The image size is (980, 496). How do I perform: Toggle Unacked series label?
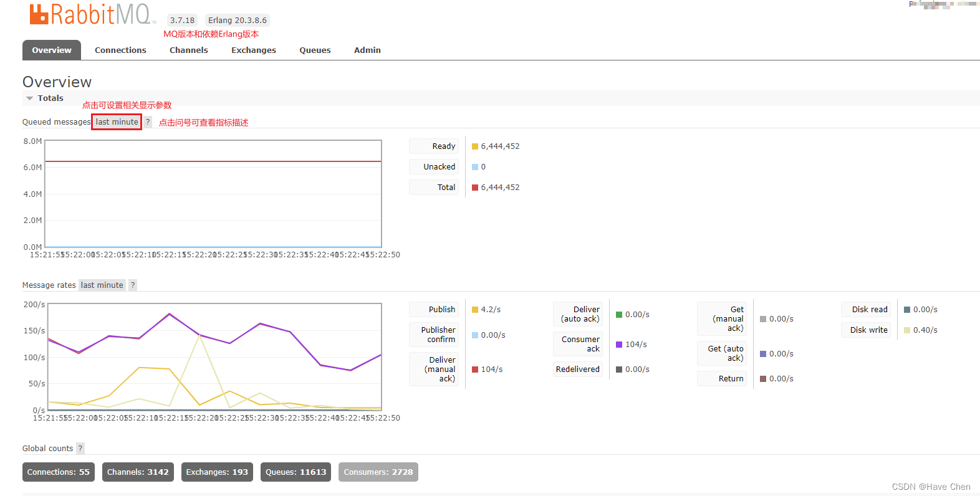coord(434,166)
